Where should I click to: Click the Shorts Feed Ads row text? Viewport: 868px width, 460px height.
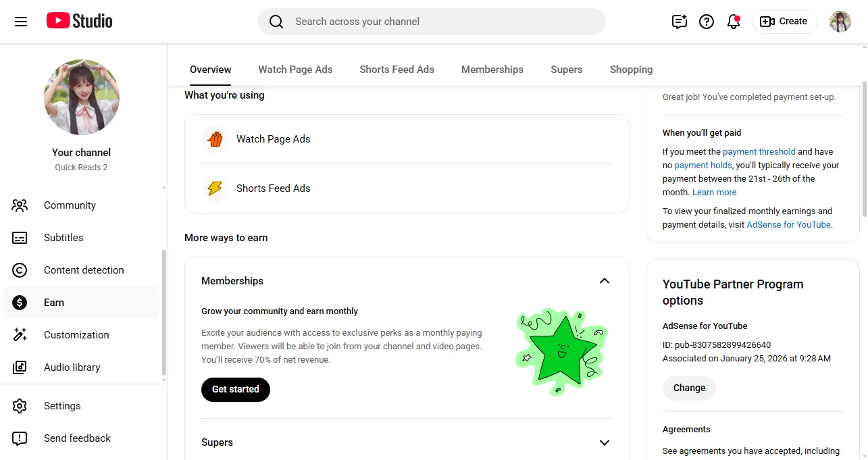pyautogui.click(x=274, y=188)
